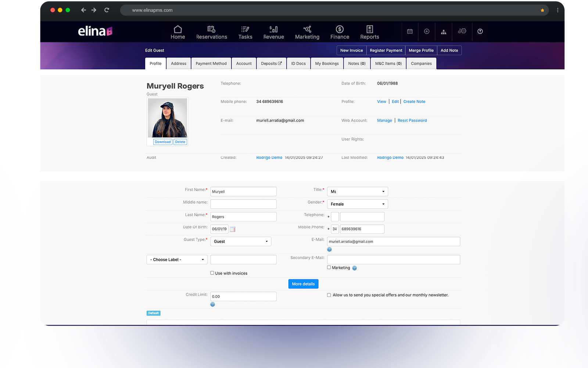Click the help icon below the E-Mail field
588x368 pixels.
329,250
